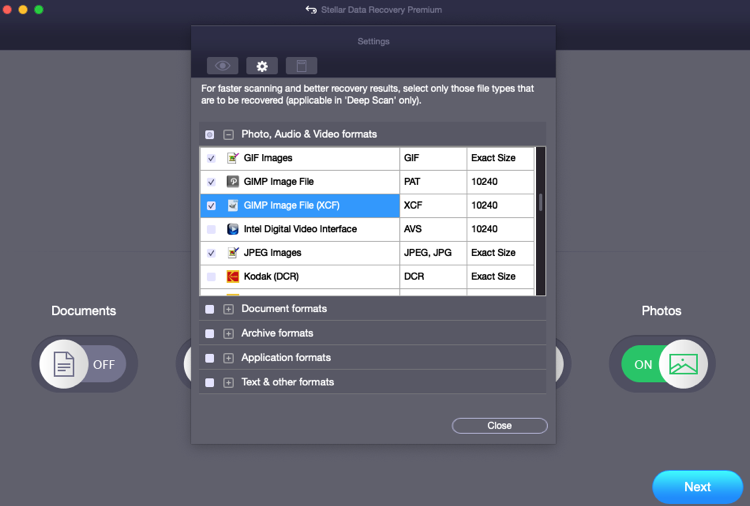Expand the Archive formats group
Image resolution: width=750 pixels, height=506 pixels.
(229, 333)
